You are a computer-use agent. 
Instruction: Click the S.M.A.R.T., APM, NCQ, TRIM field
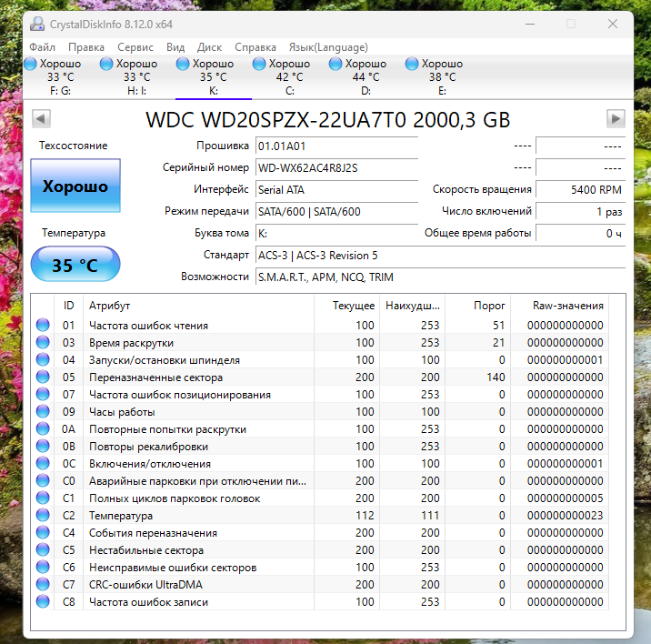tap(440, 277)
